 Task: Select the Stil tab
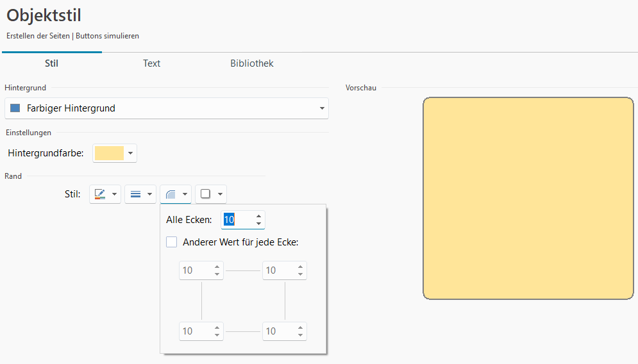click(x=52, y=63)
